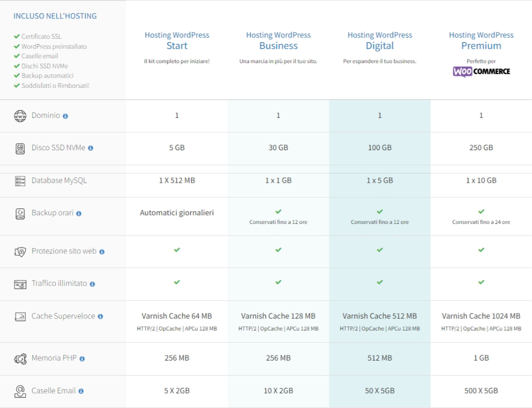Click the '50 X 5GB' email cell
The image size is (532, 408).
tap(380, 391)
